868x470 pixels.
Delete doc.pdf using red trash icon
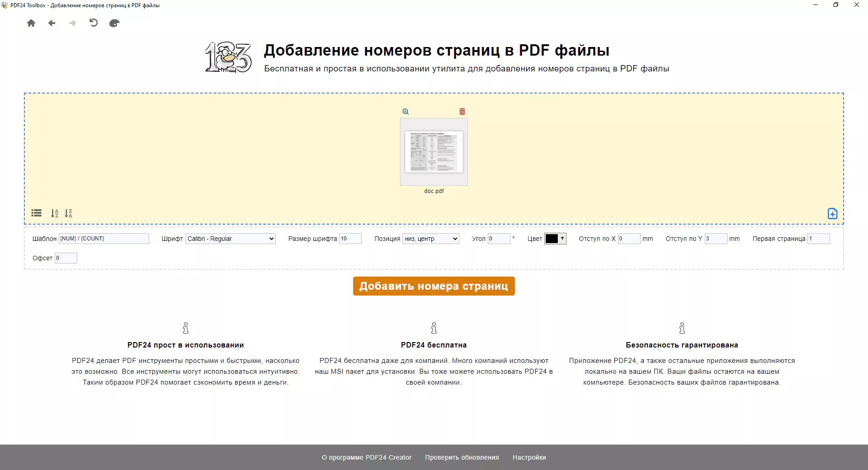[462, 112]
